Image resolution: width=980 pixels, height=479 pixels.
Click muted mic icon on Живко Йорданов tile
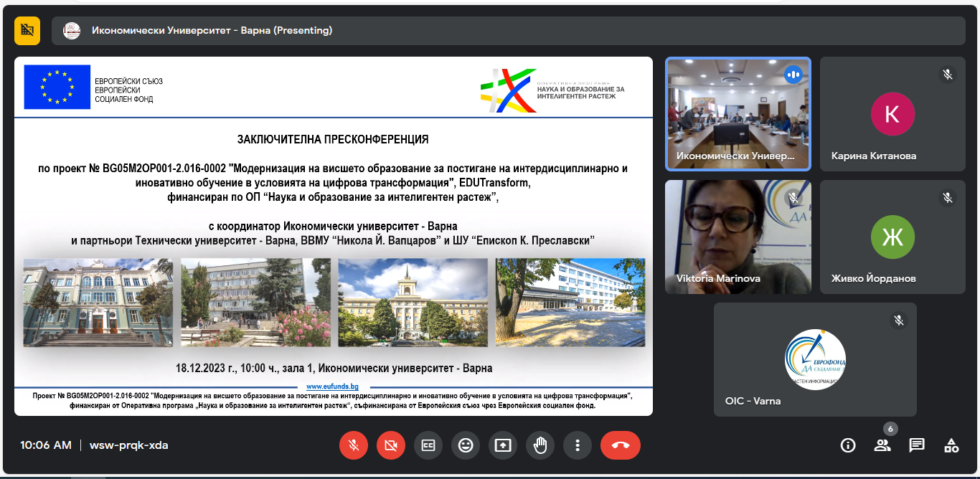pyautogui.click(x=948, y=196)
